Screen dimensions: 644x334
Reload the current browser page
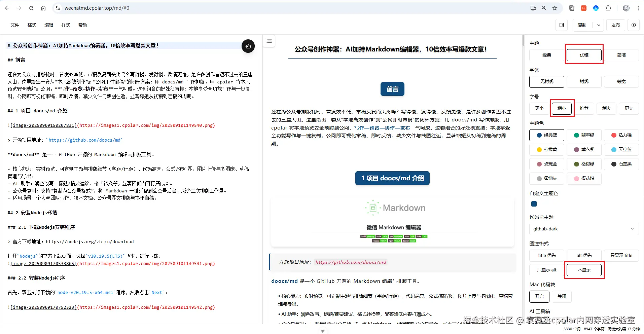(31, 8)
